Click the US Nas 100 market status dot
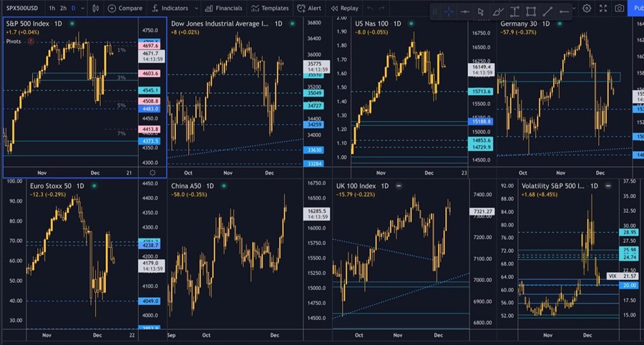The image size is (644, 345). click(x=411, y=24)
